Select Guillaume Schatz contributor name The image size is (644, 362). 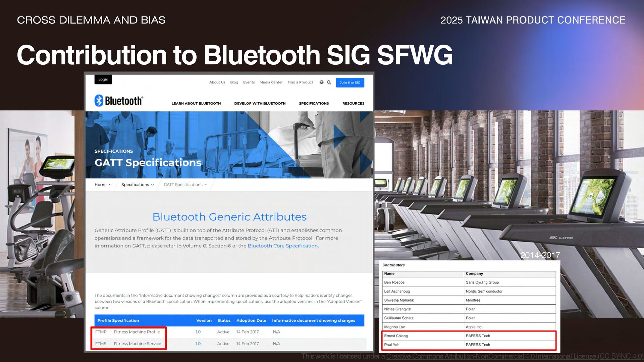coord(398,318)
